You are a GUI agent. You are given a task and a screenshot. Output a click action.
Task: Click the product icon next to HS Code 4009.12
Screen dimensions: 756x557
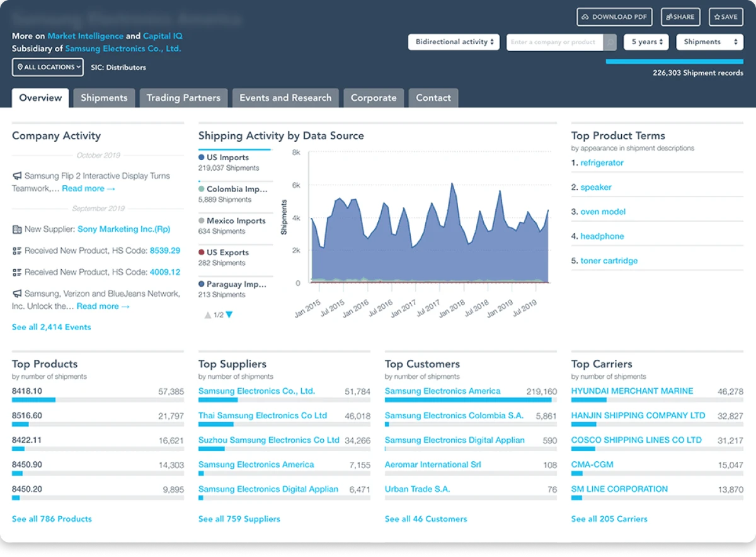17,272
